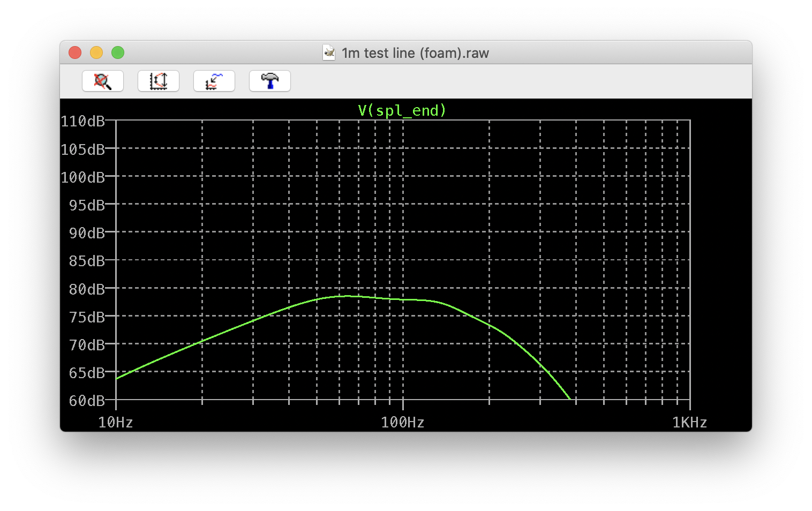Click the window title '1m test line (foam).raw'
Image resolution: width=812 pixels, height=511 pixels.
pos(415,53)
